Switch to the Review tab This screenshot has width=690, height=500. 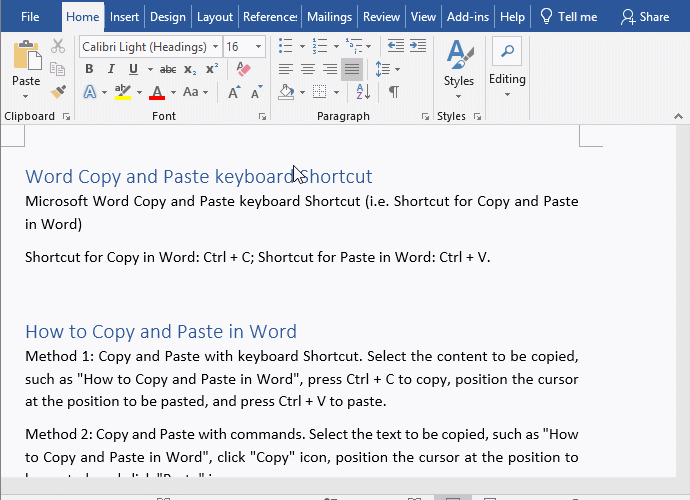[x=381, y=17]
